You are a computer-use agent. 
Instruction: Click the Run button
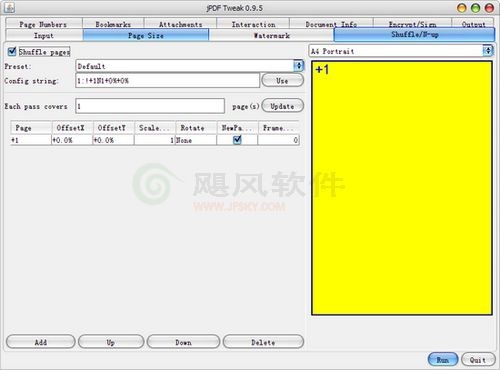pyautogui.click(x=443, y=360)
